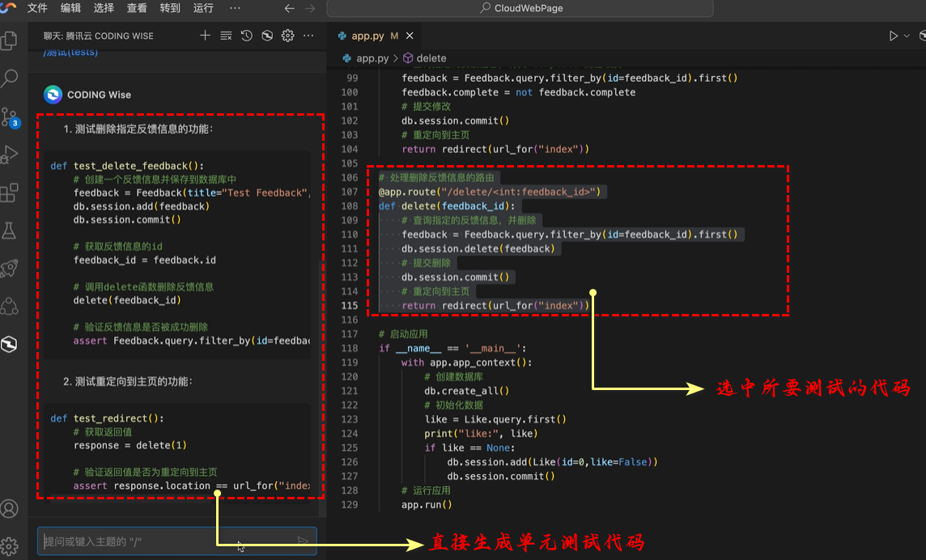Open the Extensions view

(10, 192)
